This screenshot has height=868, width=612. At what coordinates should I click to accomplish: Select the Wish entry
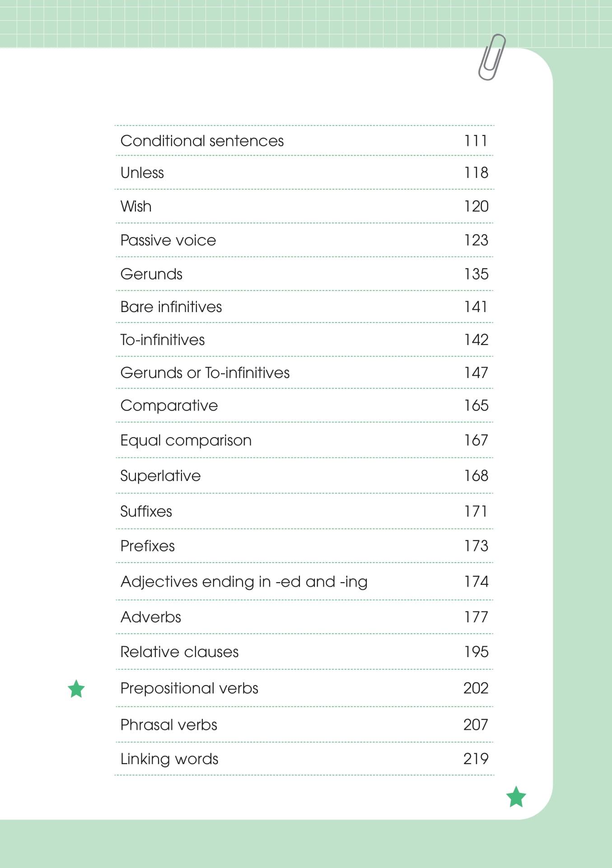[136, 206]
